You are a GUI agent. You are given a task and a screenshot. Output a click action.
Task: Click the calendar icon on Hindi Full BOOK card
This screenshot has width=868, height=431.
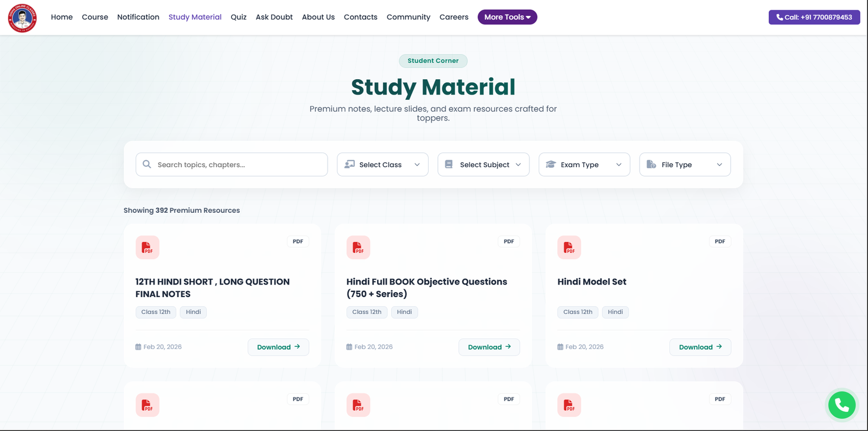pyautogui.click(x=349, y=347)
